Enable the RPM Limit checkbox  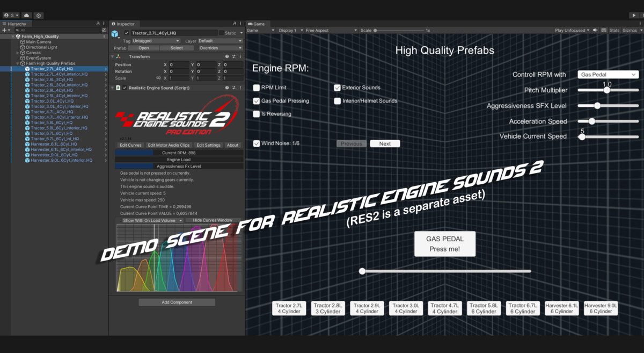(257, 88)
